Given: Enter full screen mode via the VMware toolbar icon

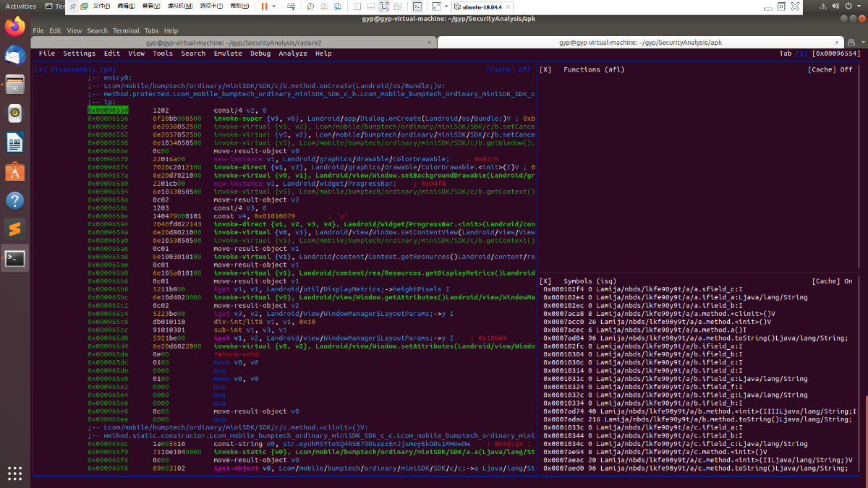Looking at the screenshot, I should coord(385,6).
